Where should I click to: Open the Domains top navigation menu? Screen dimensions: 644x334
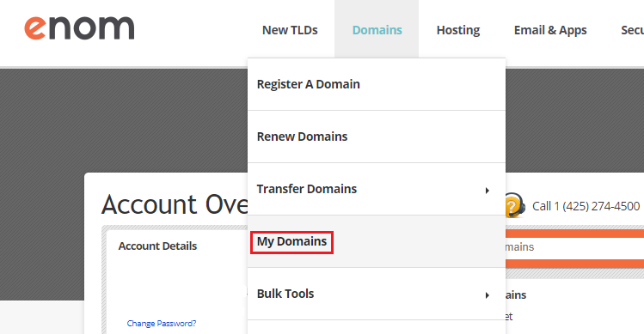click(x=377, y=30)
